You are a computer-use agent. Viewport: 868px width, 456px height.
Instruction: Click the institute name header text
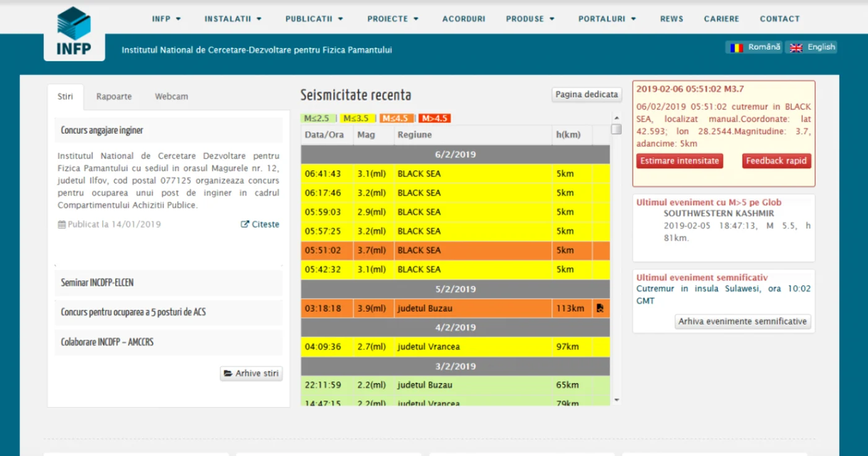click(x=257, y=50)
